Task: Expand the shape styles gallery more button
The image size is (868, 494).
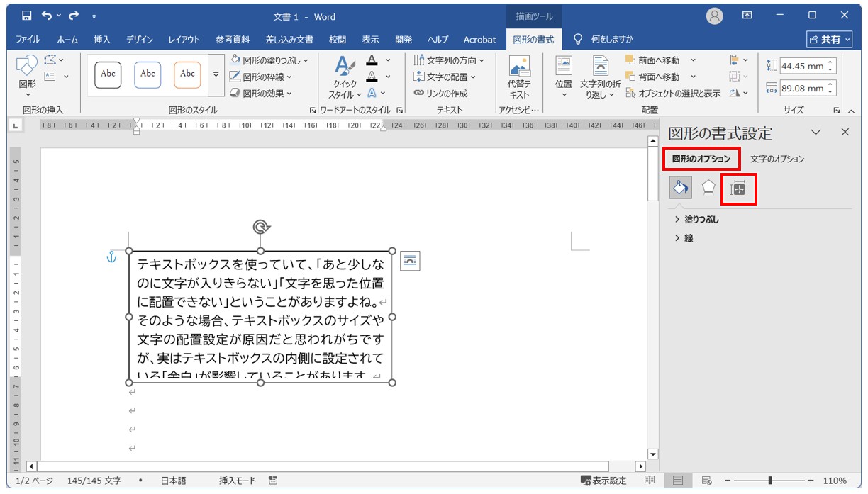Action: pos(216,74)
